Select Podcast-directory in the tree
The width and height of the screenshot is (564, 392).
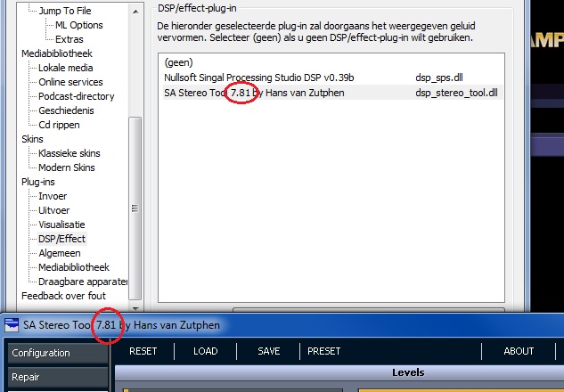coord(77,96)
